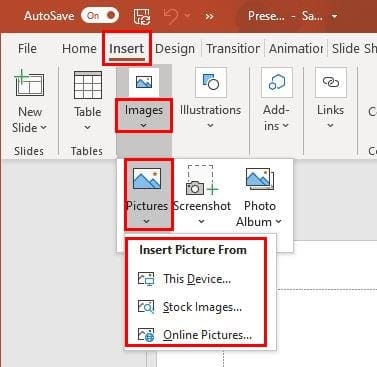The height and width of the screenshot is (367, 377).
Task: Open the File menu
Action: pyautogui.click(x=27, y=49)
